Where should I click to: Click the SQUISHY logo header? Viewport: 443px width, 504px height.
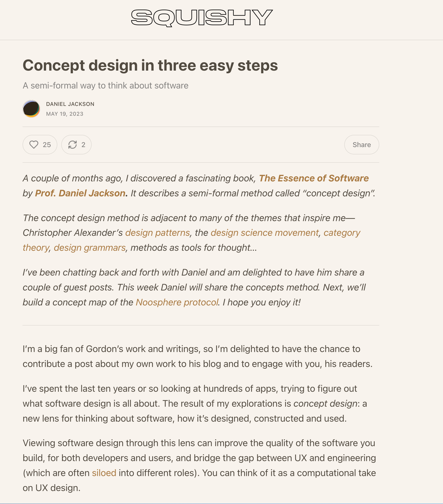coord(202,18)
